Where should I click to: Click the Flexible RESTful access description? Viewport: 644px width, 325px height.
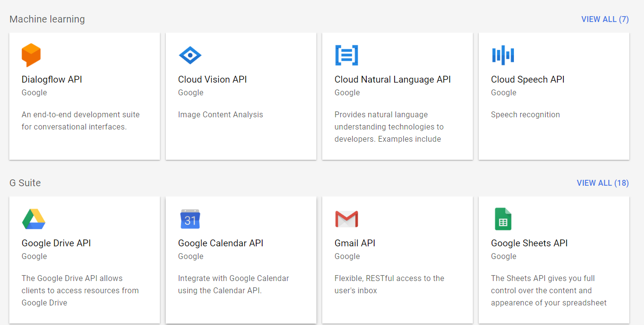pos(389,284)
